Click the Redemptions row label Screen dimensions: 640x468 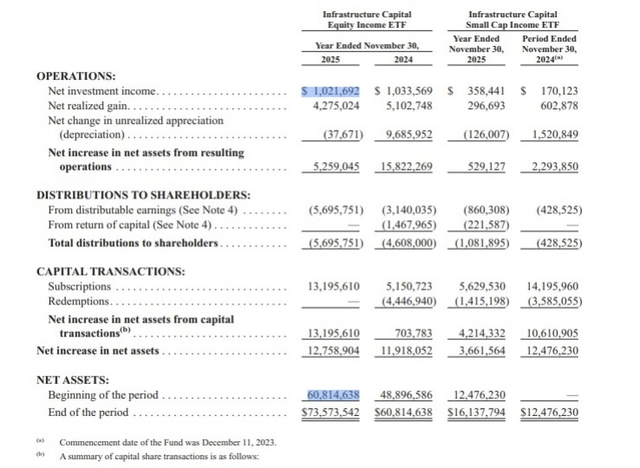[78, 302]
